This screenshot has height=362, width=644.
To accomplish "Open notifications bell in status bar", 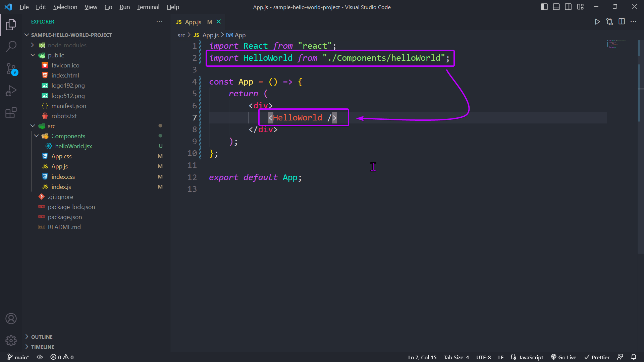I will (634, 357).
